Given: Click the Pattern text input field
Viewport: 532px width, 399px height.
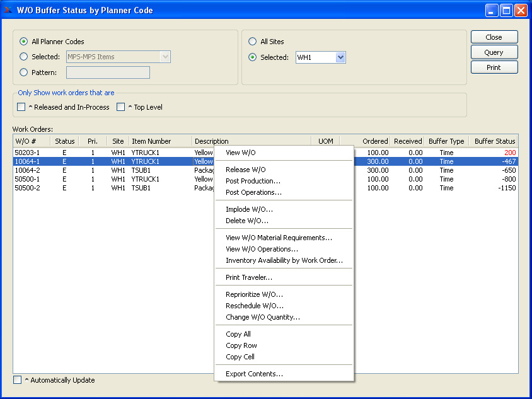Looking at the screenshot, I should pyautogui.click(x=108, y=72).
